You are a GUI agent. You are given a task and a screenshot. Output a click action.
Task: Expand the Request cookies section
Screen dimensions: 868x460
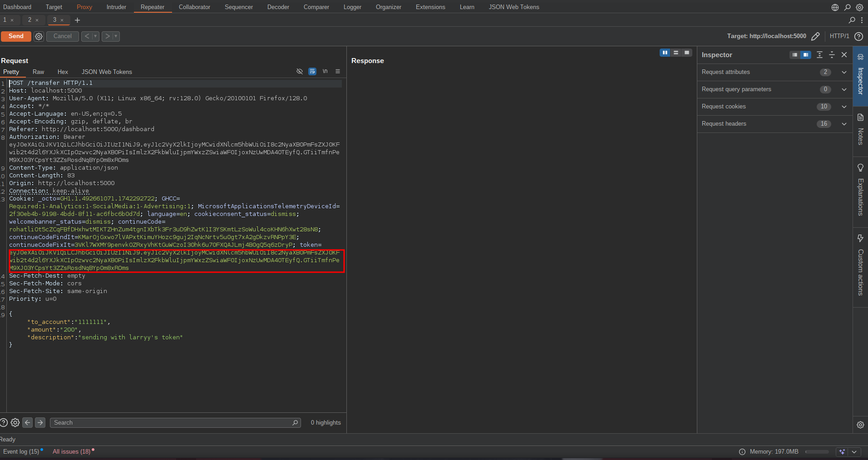(x=844, y=107)
